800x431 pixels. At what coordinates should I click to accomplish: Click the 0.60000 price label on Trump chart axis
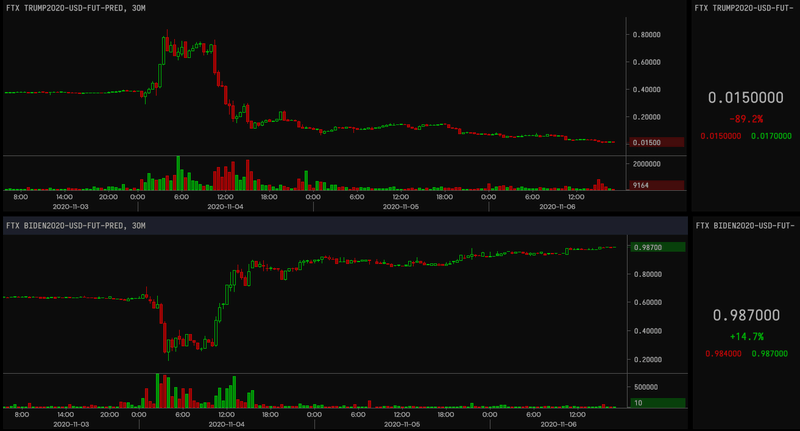pyautogui.click(x=646, y=62)
